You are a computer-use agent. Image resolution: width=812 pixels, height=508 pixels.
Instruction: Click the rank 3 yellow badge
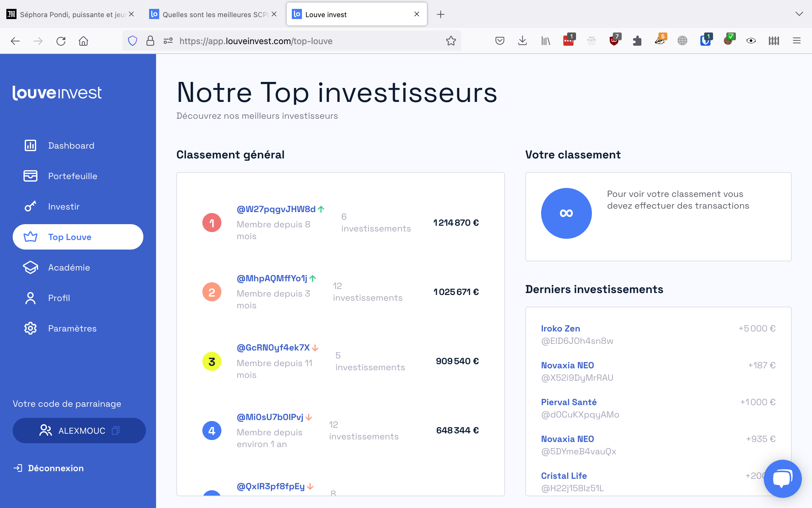pos(212,362)
